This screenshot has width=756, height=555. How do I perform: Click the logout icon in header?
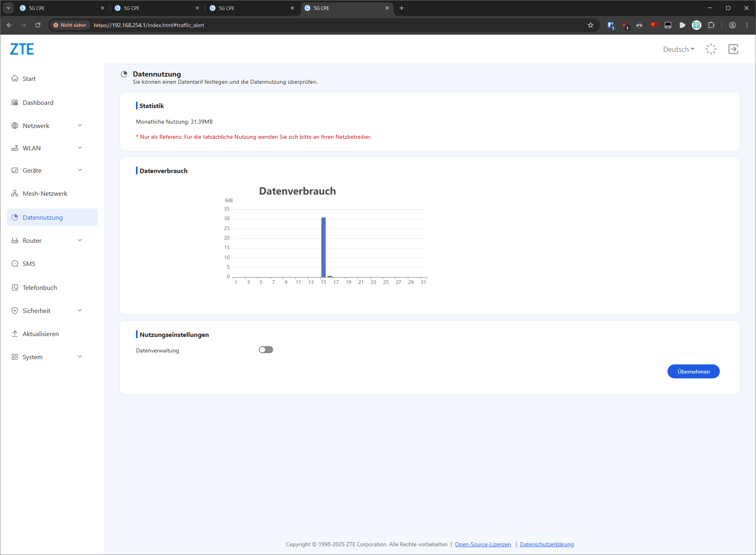[x=733, y=49]
